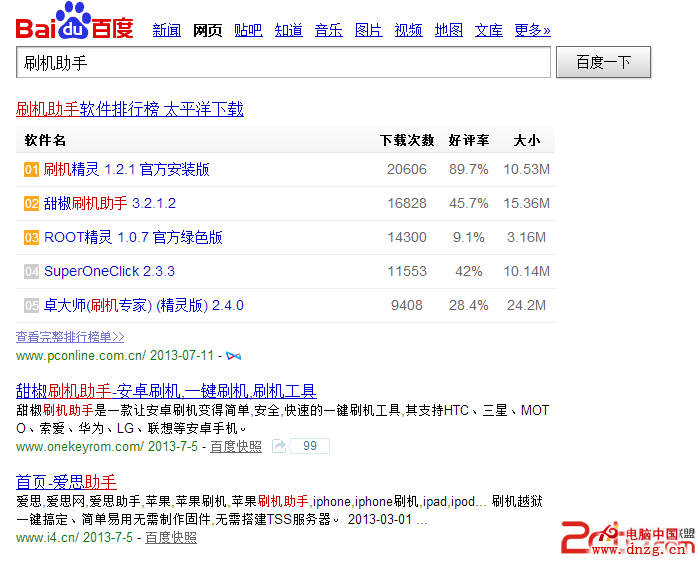Click the www.i4.cn/ green URL

[47, 538]
